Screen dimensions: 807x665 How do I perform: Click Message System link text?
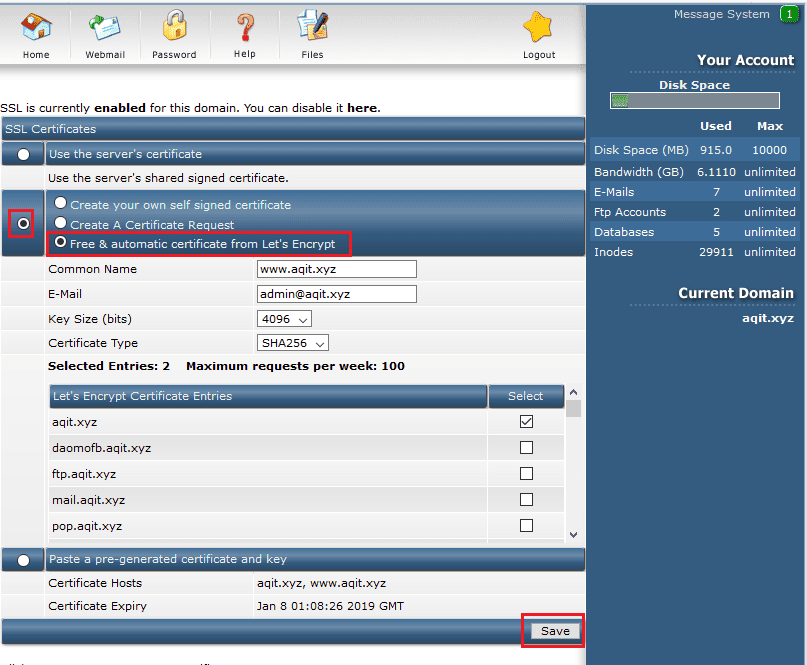722,14
